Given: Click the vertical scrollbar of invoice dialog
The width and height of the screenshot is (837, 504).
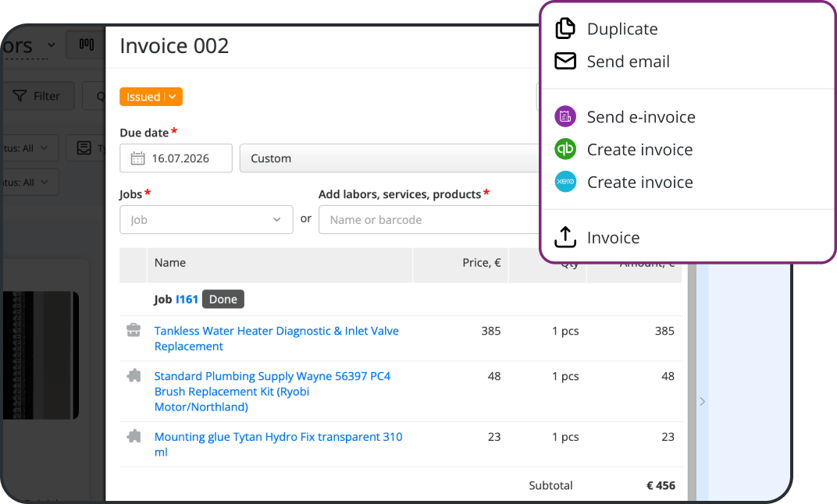Looking at the screenshot, I should [x=692, y=382].
